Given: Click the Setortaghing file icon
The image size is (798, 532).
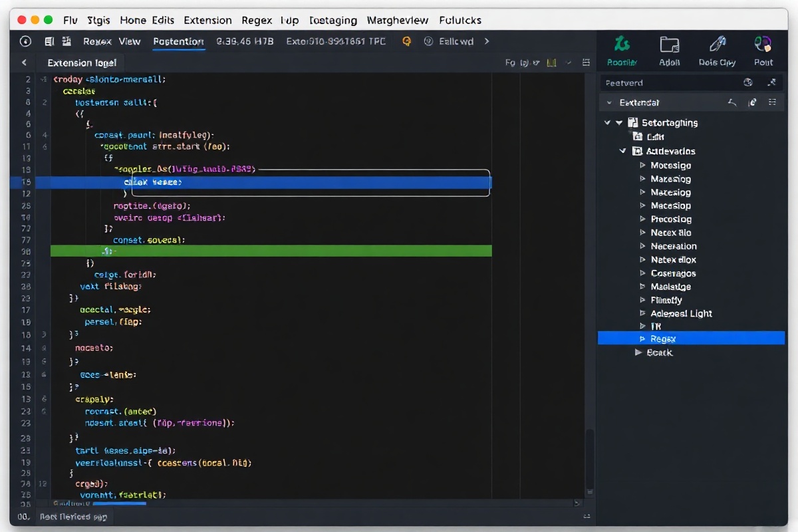Looking at the screenshot, I should click(x=633, y=122).
